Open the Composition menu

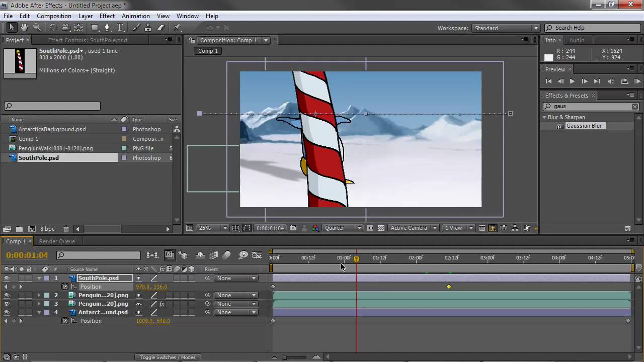[54, 16]
